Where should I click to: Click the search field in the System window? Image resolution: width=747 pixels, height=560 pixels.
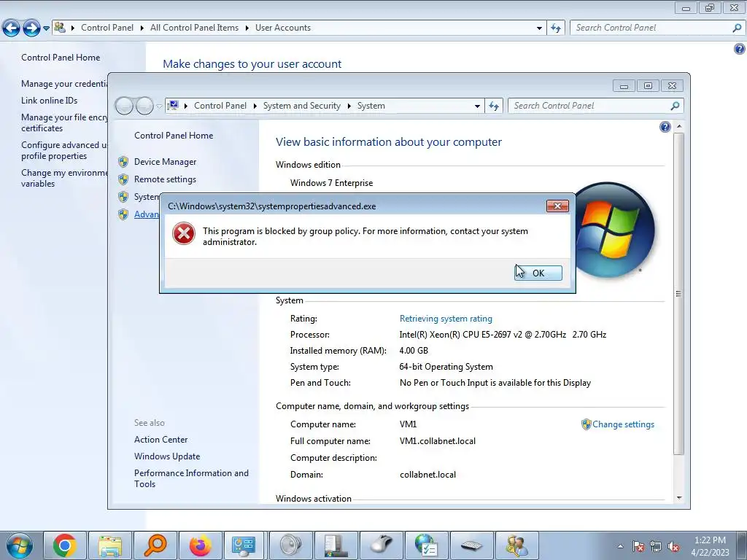click(589, 106)
